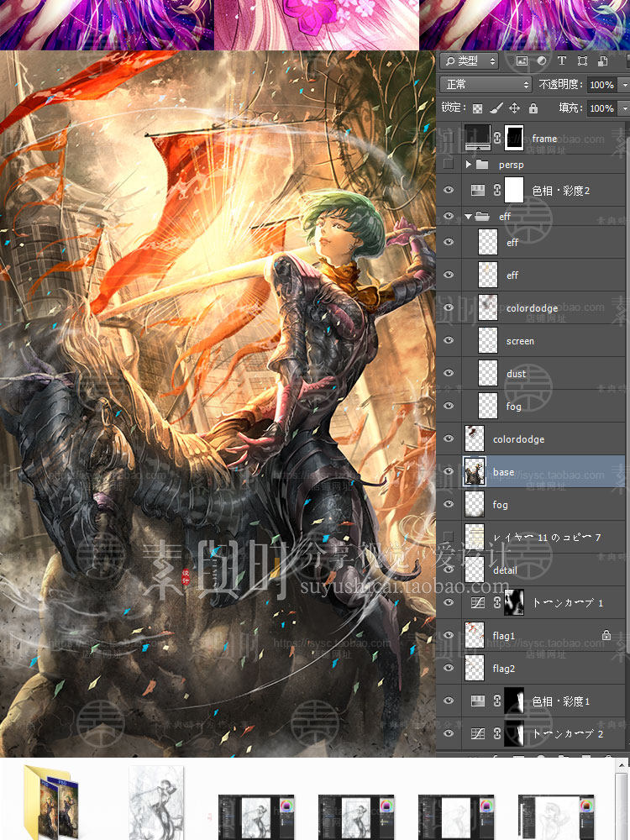
Task: Select the トーンカーブ 1 mask thumbnail
Action: 514,602
